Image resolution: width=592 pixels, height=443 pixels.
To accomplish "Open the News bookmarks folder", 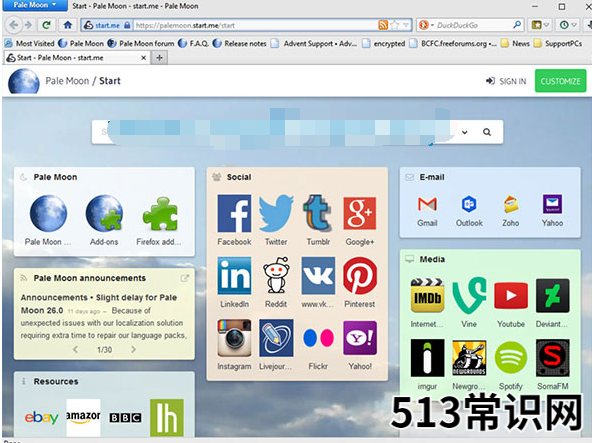I will [x=515, y=43].
